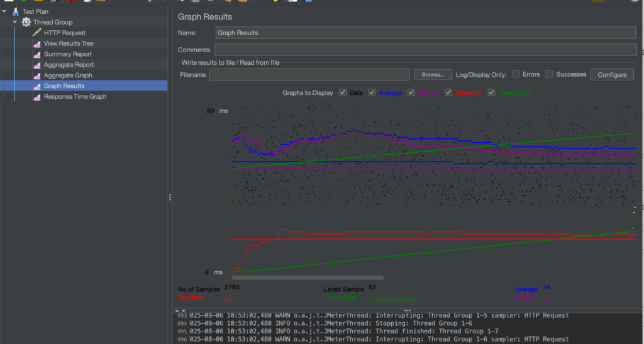Enable the Successes only checkbox
This screenshot has height=344, width=644.
point(549,74)
